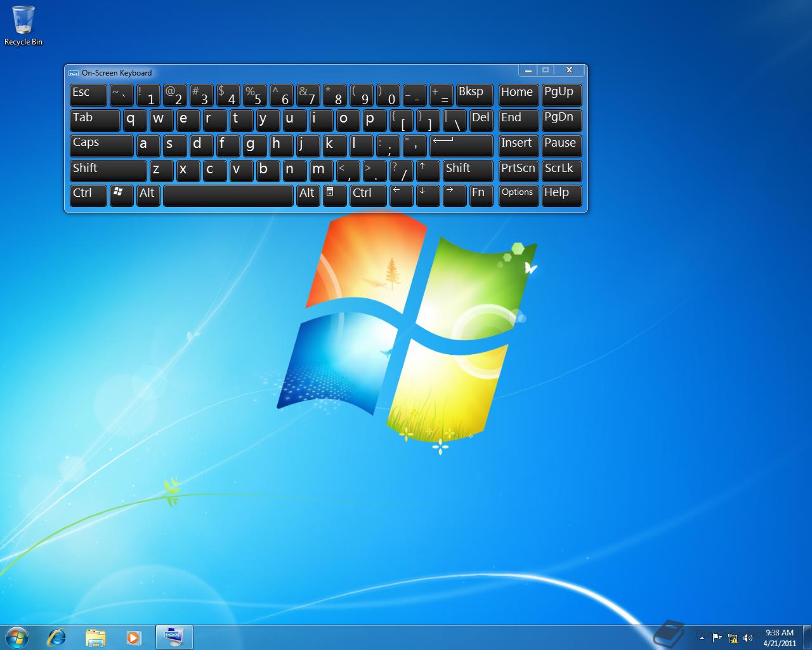Toggle the Caps lock key
The image size is (812, 650).
pos(101,145)
